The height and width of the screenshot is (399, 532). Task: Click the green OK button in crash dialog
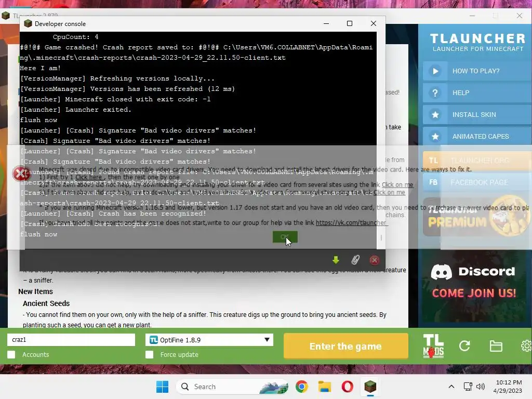click(x=285, y=237)
